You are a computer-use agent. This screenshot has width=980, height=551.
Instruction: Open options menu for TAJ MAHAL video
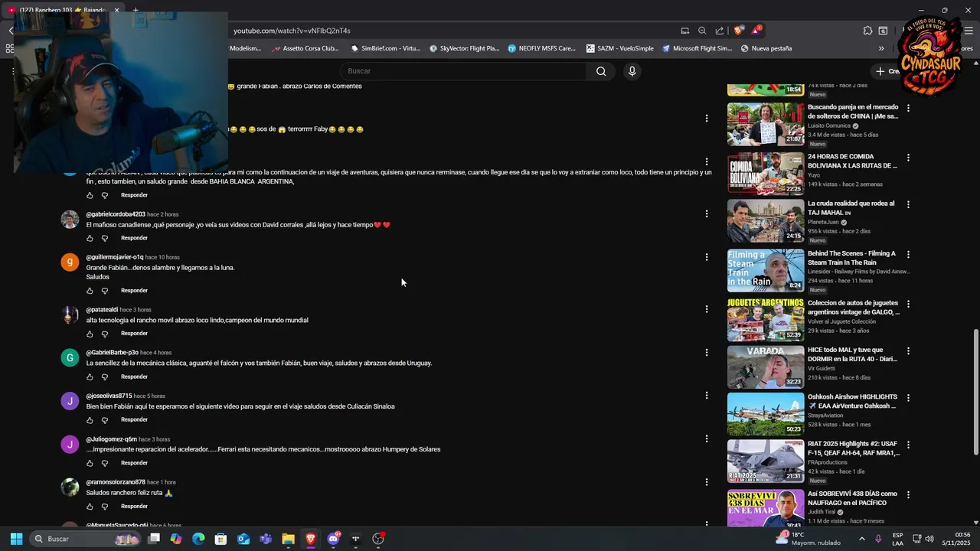pos(908,205)
